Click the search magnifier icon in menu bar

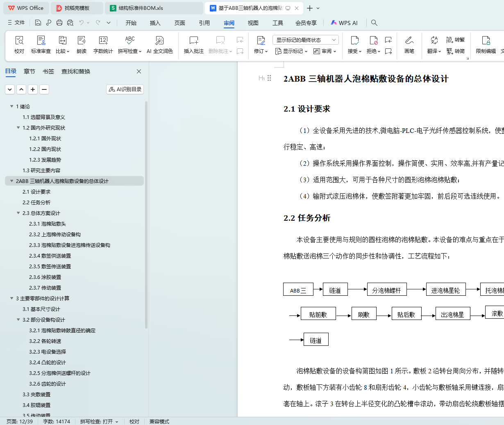pyautogui.click(x=374, y=23)
